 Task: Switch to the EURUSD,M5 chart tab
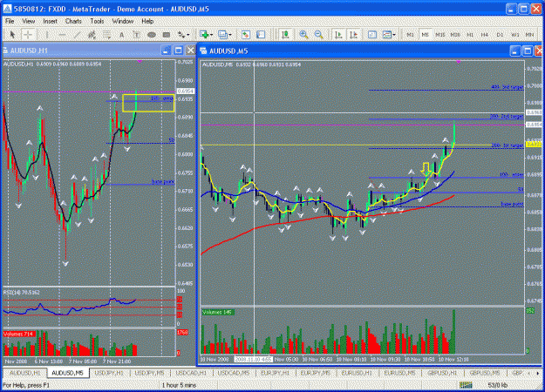click(x=399, y=373)
